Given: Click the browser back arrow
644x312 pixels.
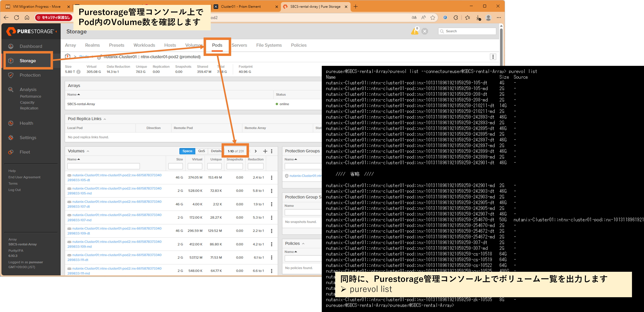Looking at the screenshot, I should coord(6,18).
